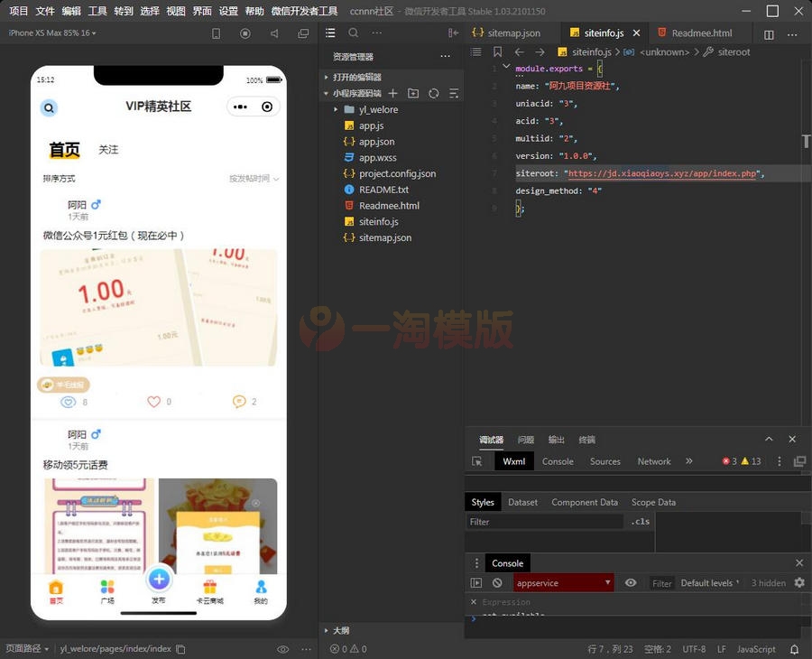The height and width of the screenshot is (659, 812).
Task: Open the 编辑 menu
Action: click(x=71, y=11)
